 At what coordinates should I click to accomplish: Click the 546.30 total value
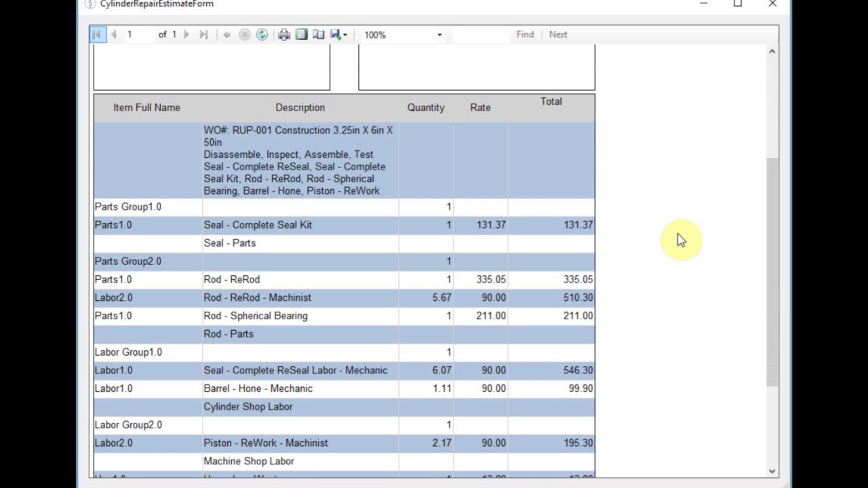(578, 370)
